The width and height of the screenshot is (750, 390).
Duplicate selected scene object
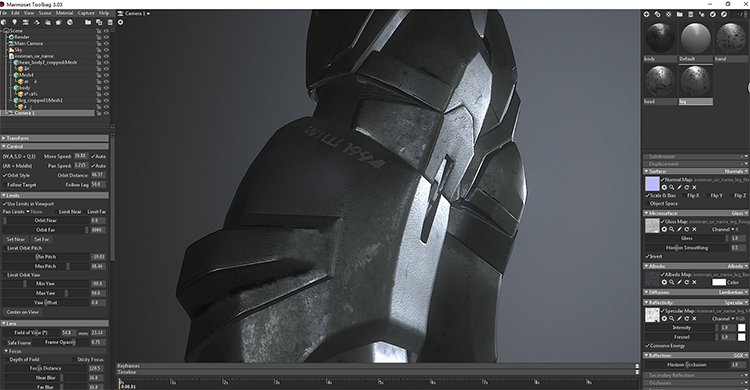coord(99,22)
